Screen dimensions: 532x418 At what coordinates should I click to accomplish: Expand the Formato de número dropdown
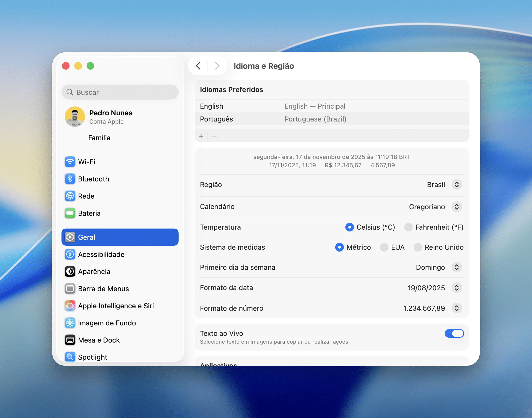tap(457, 308)
